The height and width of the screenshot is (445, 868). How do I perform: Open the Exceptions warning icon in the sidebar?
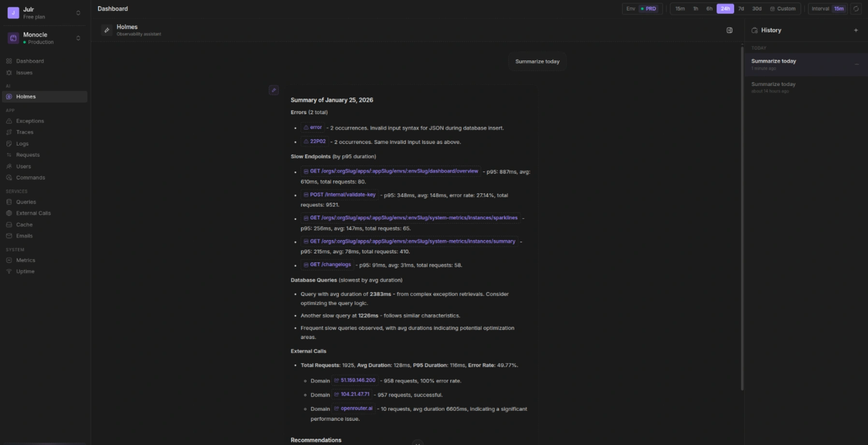9,121
